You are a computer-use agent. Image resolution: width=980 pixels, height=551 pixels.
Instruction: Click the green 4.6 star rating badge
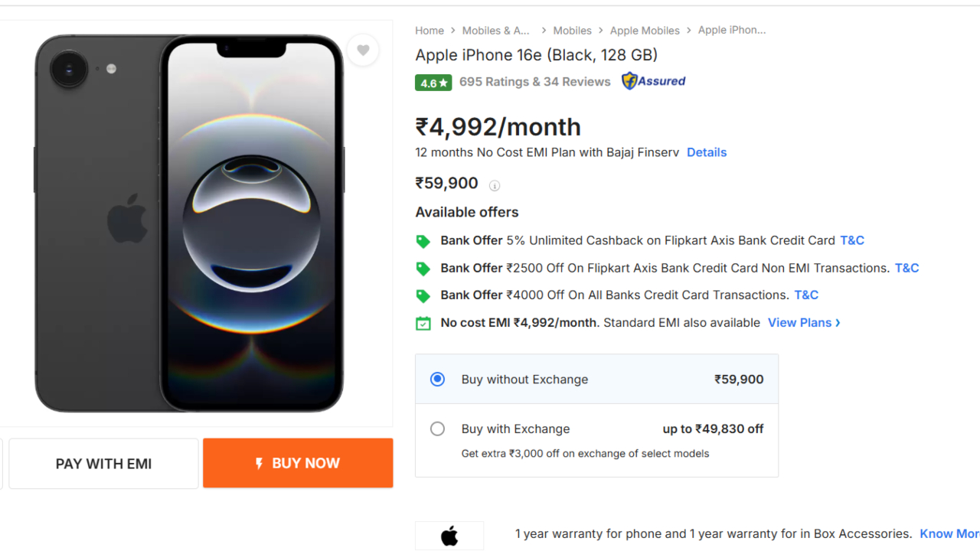pyautogui.click(x=433, y=83)
